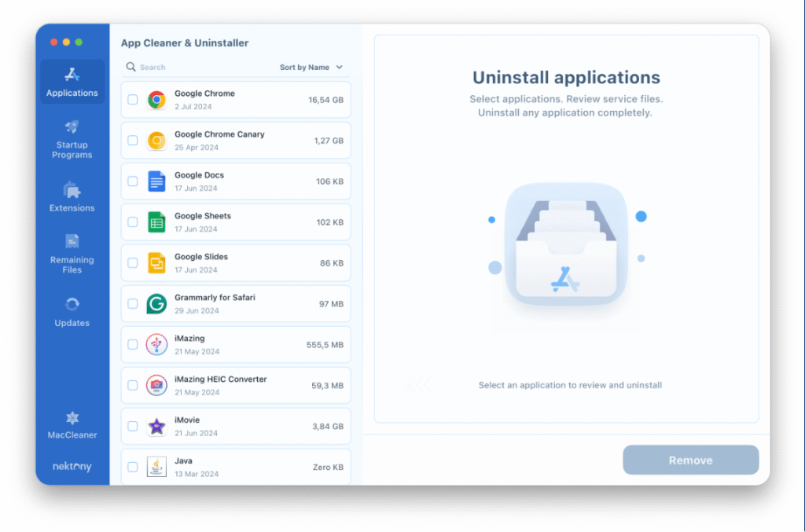Open the Startup Programs rocket icon

tap(72, 127)
